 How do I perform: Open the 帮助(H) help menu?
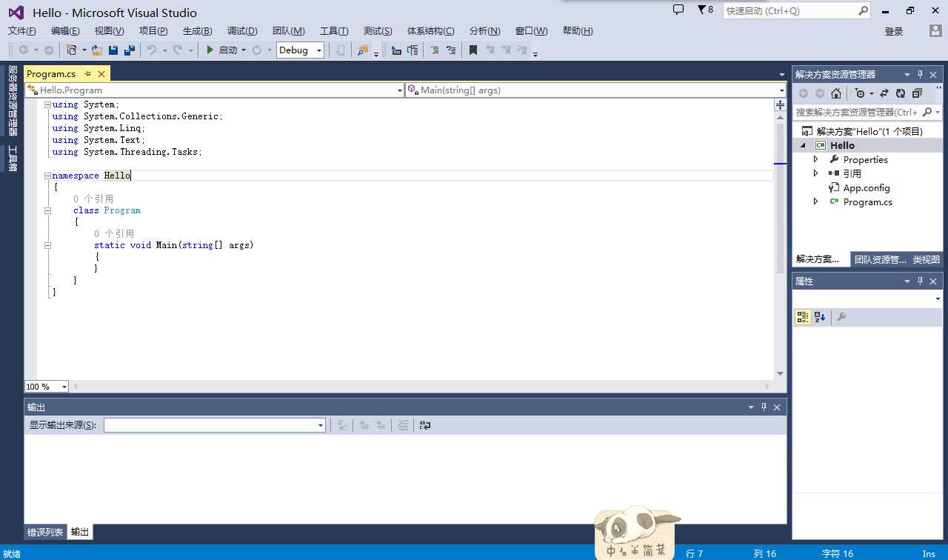pos(578,30)
